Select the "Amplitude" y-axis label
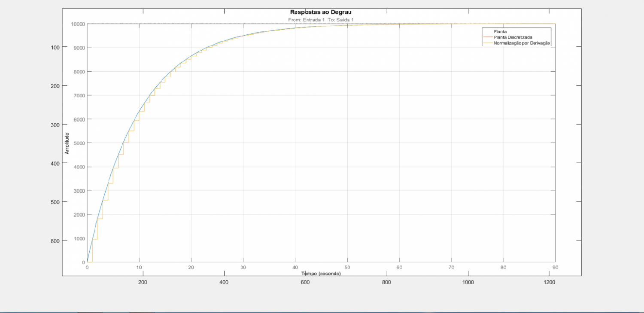The image size is (644, 313). click(67, 143)
